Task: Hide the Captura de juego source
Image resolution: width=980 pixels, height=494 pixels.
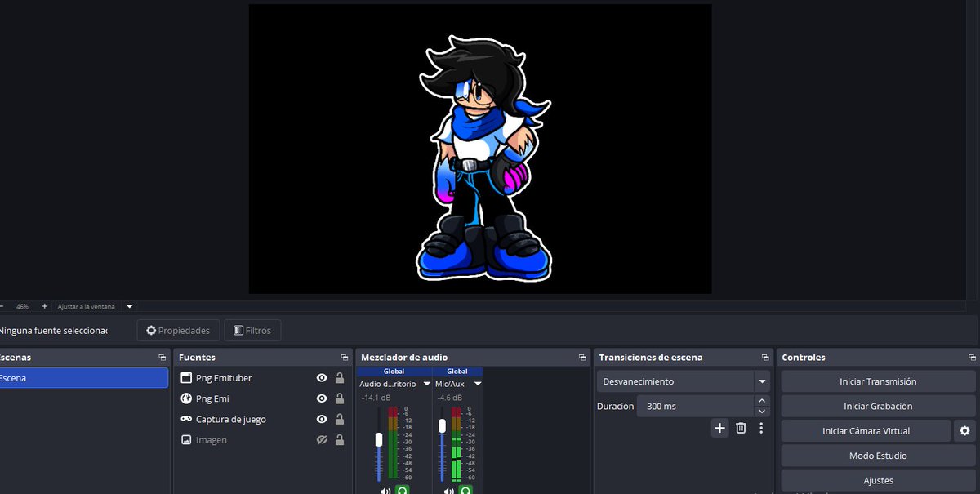Action: (322, 419)
